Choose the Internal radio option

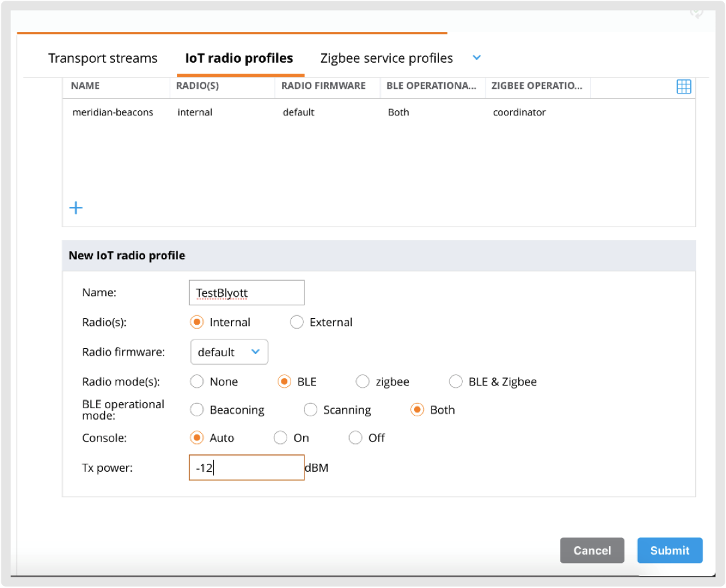pyautogui.click(x=197, y=323)
